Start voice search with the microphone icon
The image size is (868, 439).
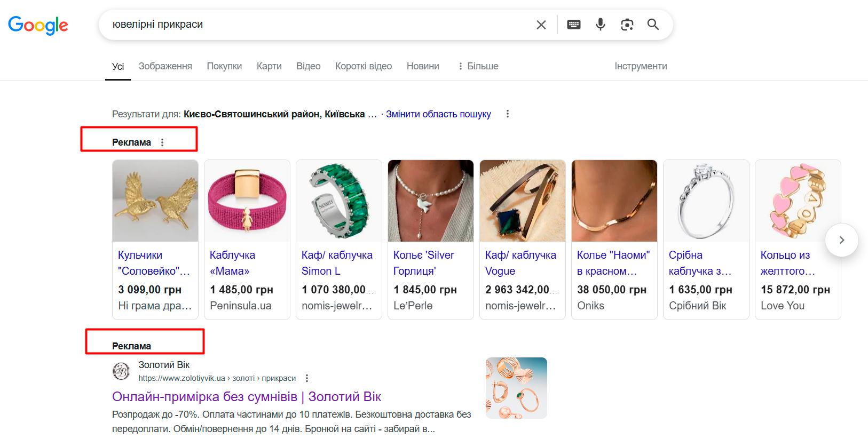tap(601, 25)
